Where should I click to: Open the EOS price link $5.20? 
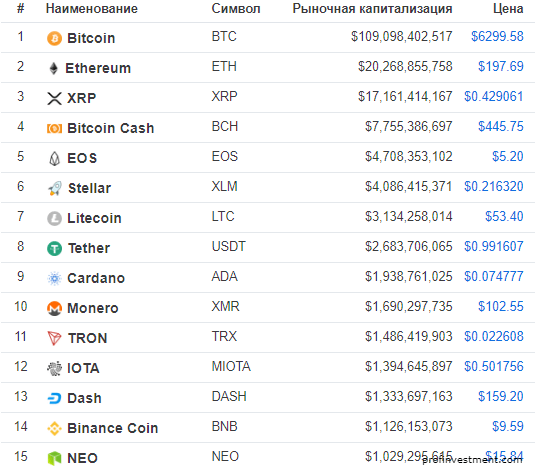(x=507, y=156)
